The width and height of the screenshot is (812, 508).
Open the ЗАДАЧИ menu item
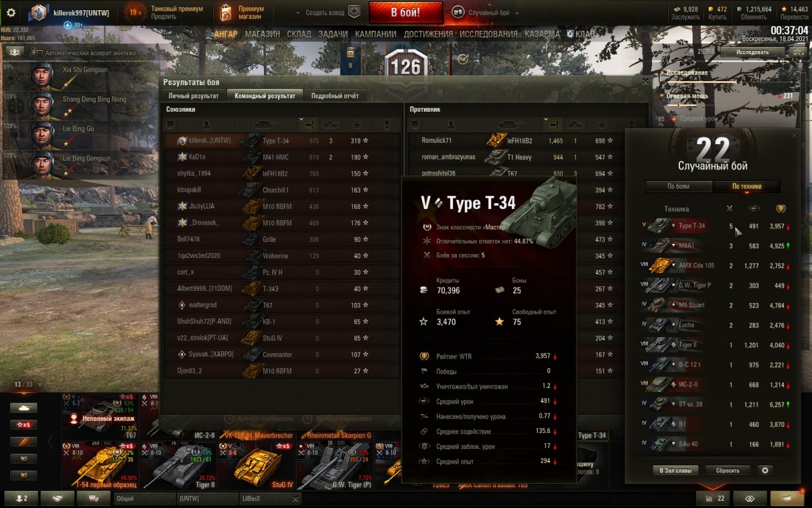tap(333, 34)
